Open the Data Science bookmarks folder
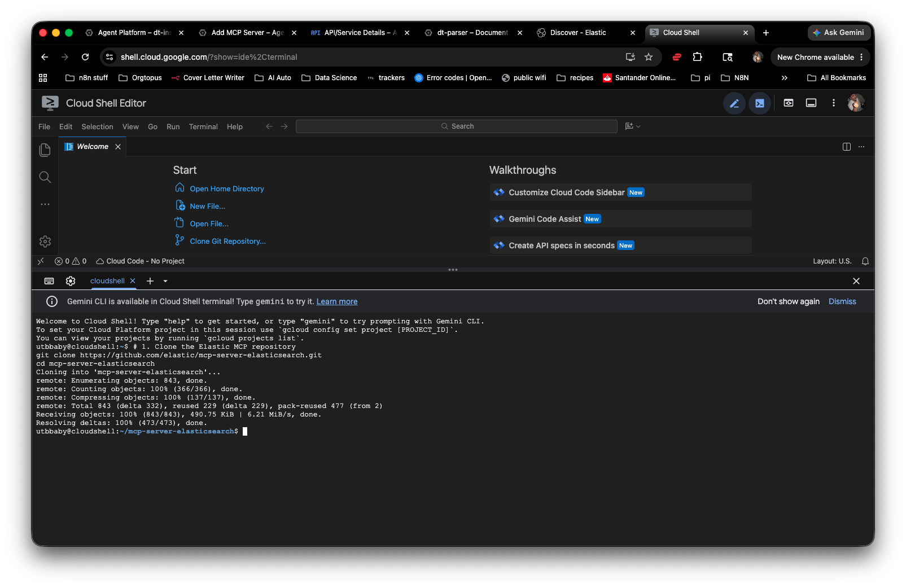 (329, 78)
